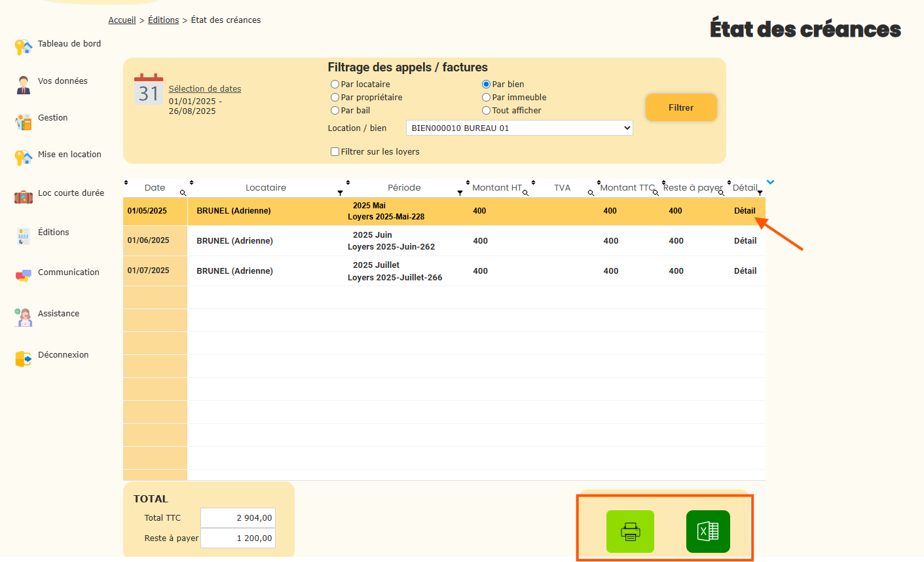This screenshot has height=562, width=924.
Task: Export the table with the Excel icon
Action: coord(708,531)
